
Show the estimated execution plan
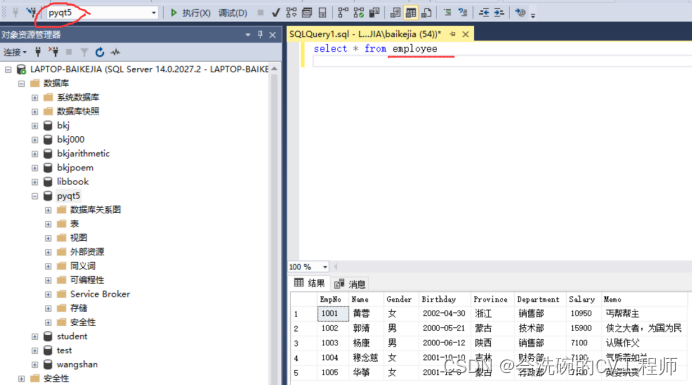[291, 13]
